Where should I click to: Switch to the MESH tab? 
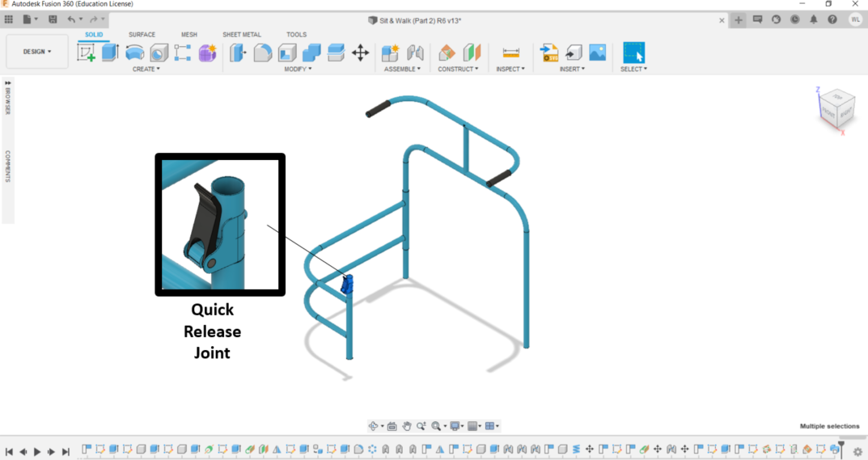click(188, 34)
